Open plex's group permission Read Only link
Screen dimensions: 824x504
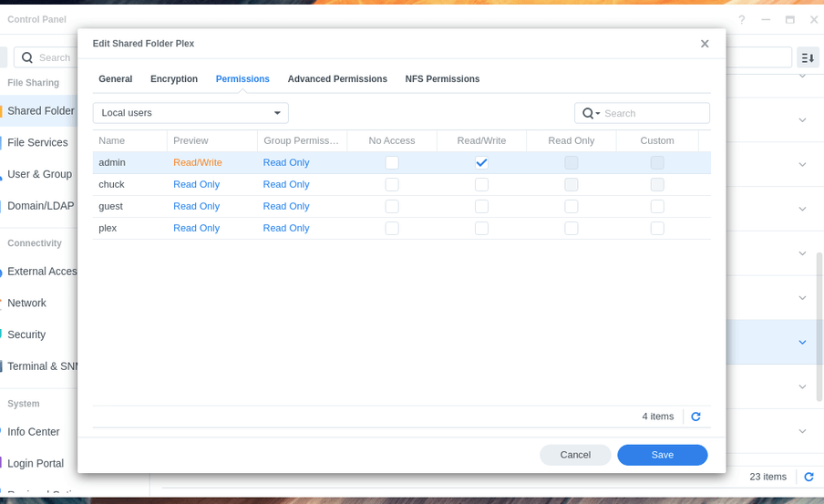(286, 228)
